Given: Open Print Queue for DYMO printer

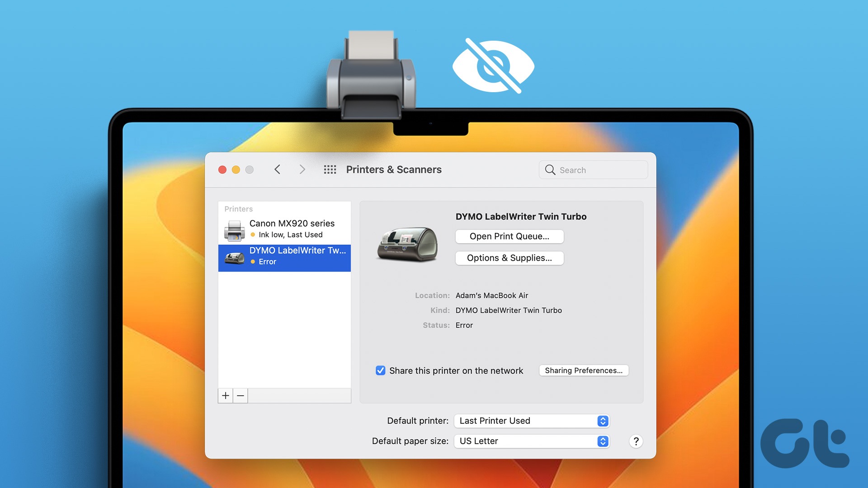Looking at the screenshot, I should [x=509, y=236].
